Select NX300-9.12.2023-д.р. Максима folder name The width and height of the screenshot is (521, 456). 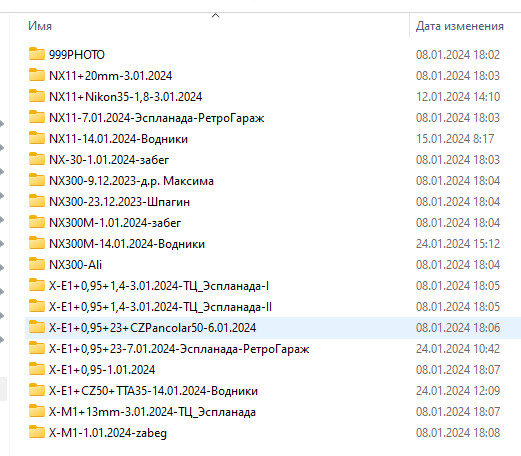click(131, 181)
